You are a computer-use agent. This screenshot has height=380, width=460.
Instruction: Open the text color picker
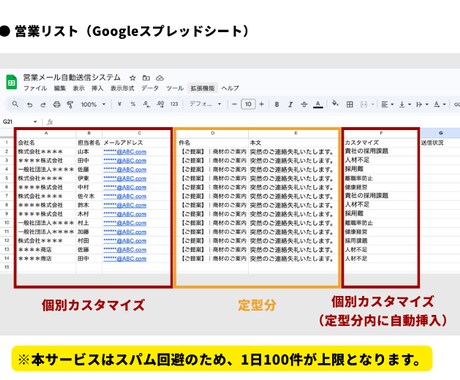pos(318,105)
